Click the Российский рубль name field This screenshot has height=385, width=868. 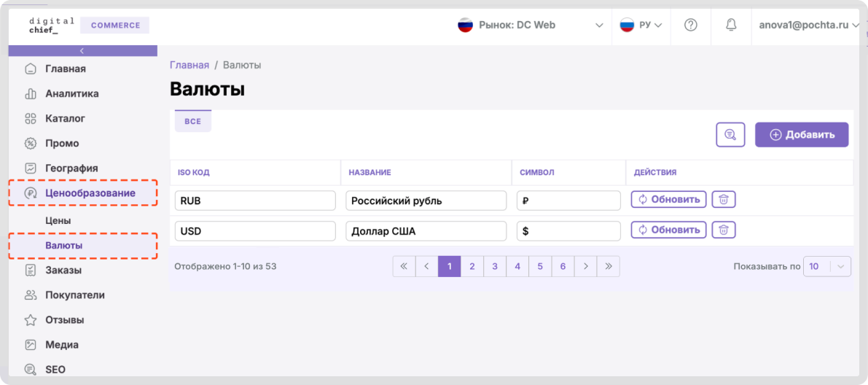coord(426,201)
